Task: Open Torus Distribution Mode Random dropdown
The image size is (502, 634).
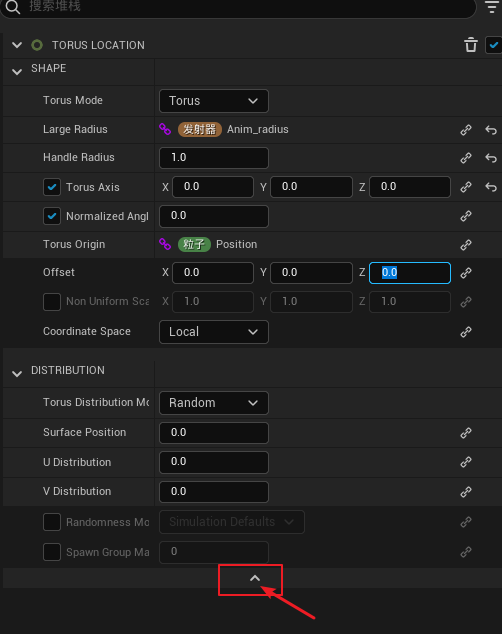Action: 214,403
